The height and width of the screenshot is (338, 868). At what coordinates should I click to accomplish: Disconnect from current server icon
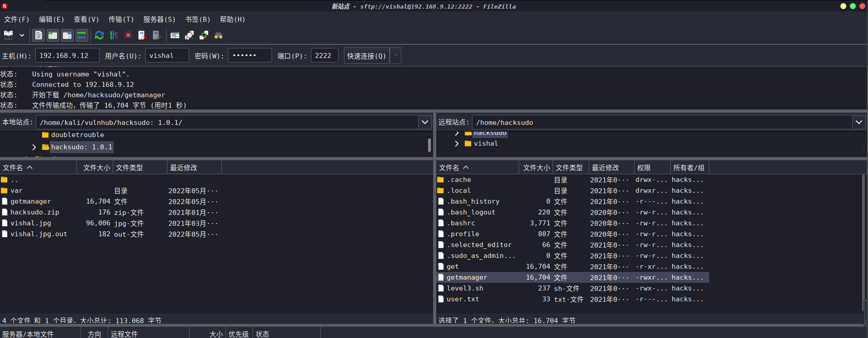pyautogui.click(x=143, y=35)
